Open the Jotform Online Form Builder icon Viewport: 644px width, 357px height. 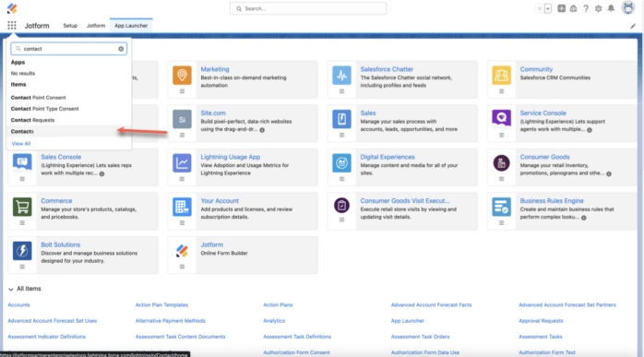point(182,251)
